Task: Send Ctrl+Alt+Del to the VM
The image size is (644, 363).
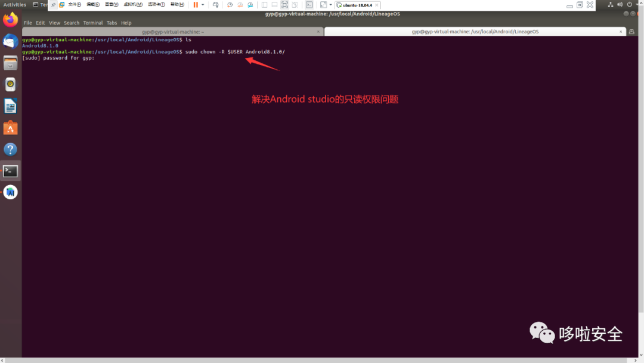Action: tap(216, 5)
